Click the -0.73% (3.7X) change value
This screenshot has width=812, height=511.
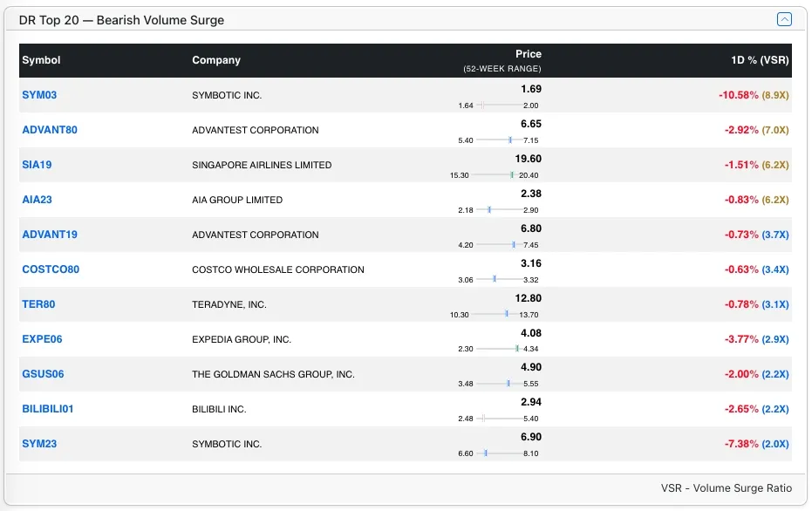[x=756, y=235]
